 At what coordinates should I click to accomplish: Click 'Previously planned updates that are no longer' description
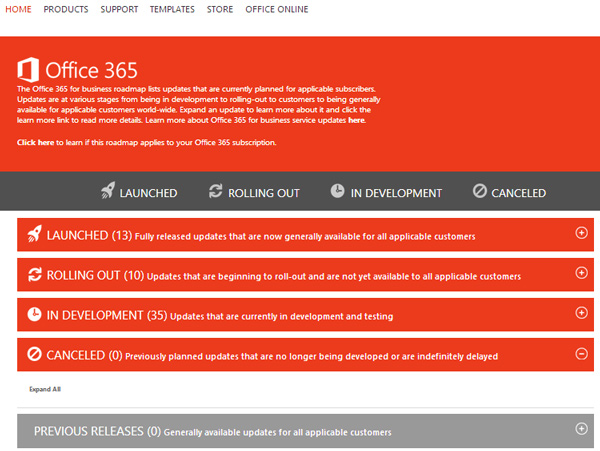tap(311, 356)
